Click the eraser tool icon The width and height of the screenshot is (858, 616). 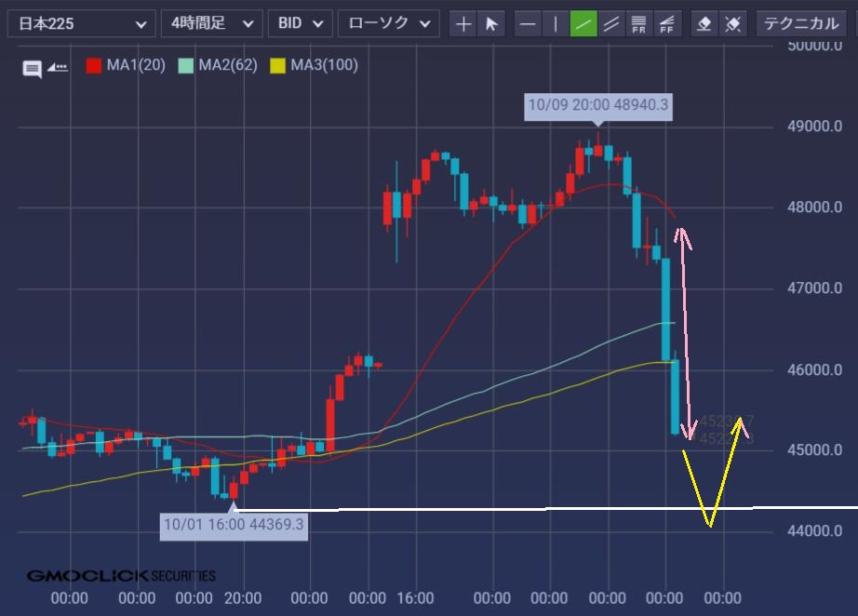coord(704,23)
